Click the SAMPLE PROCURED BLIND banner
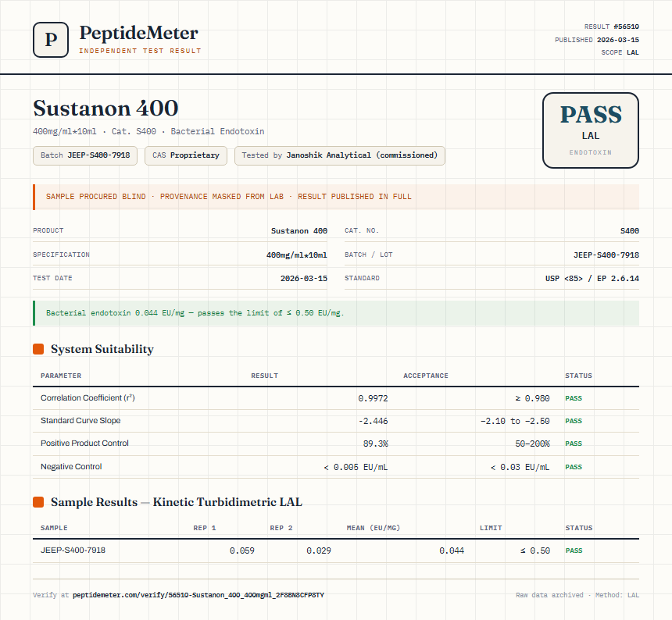The width and height of the screenshot is (672, 620). tap(336, 197)
